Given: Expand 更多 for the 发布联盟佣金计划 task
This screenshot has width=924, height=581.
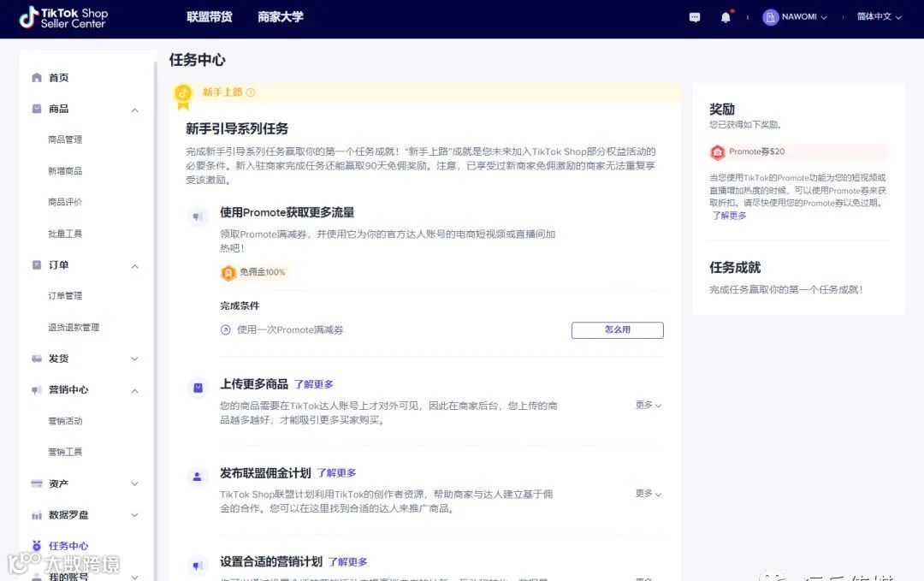Looking at the screenshot, I should 649,493.
